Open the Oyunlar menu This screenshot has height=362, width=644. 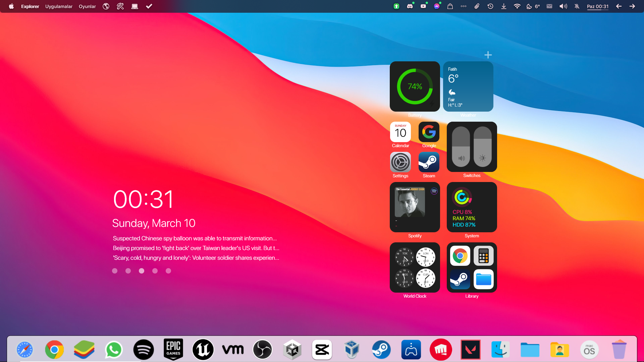pos(87,6)
